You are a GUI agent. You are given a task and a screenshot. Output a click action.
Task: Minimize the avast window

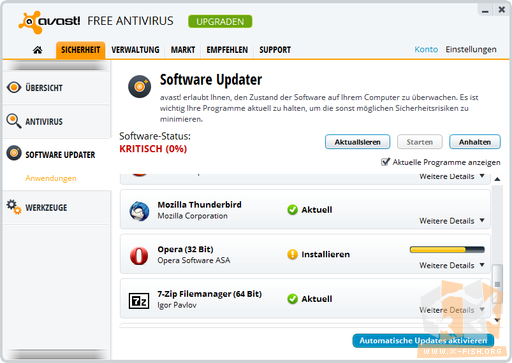(x=485, y=10)
